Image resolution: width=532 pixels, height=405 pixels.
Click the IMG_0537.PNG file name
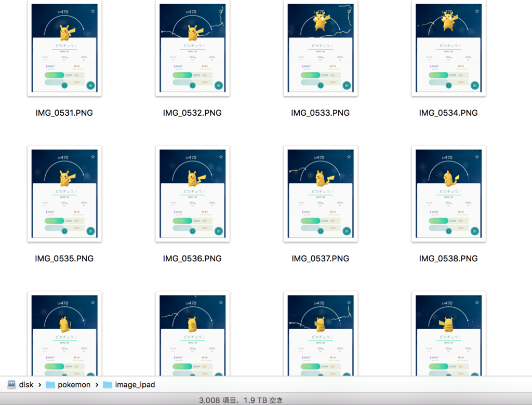[320, 259]
